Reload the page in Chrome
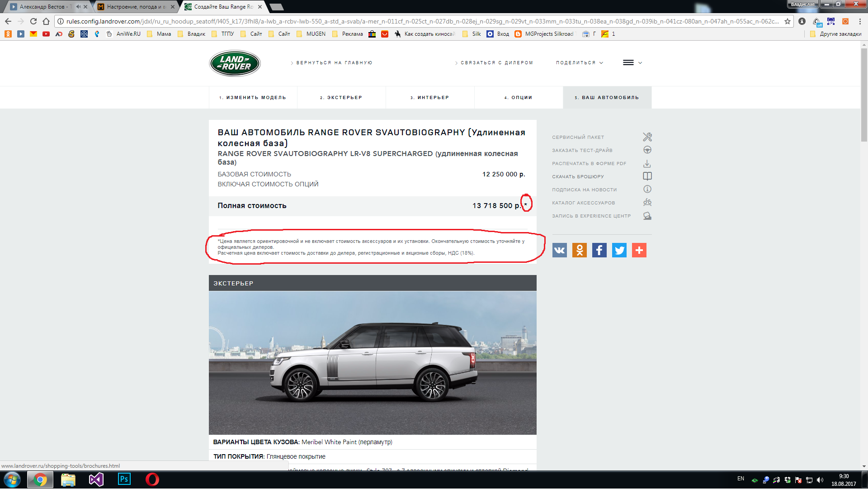 coord(33,21)
